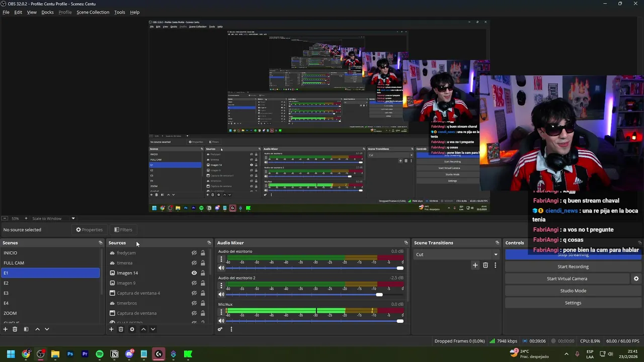Click the Properties button below preview
The height and width of the screenshot is (362, 644).
(90, 230)
